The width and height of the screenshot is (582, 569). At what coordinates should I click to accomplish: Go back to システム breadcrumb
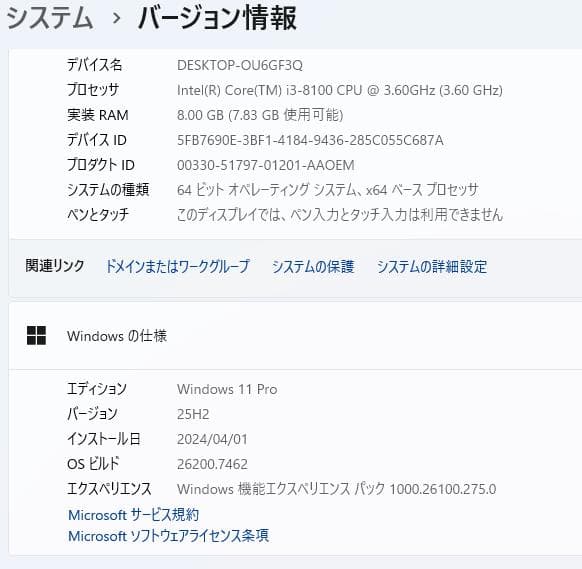click(x=49, y=17)
